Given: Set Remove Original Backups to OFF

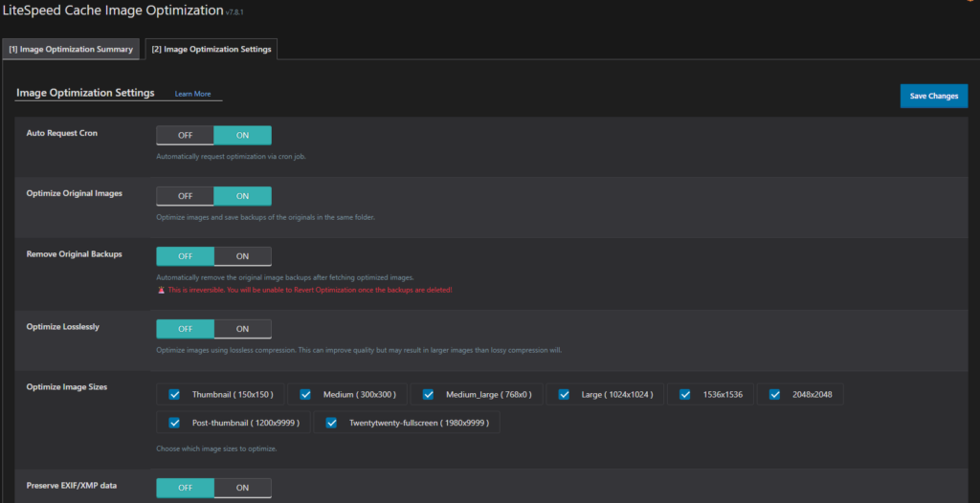Looking at the screenshot, I should (185, 257).
